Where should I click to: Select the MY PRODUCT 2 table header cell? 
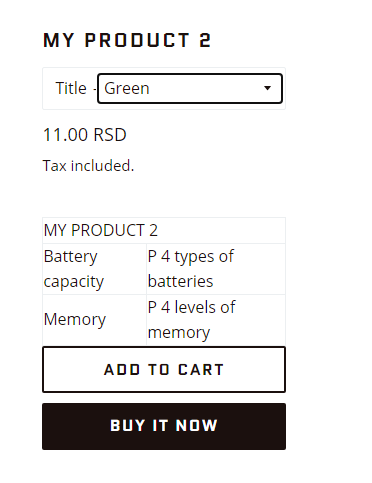(x=164, y=231)
